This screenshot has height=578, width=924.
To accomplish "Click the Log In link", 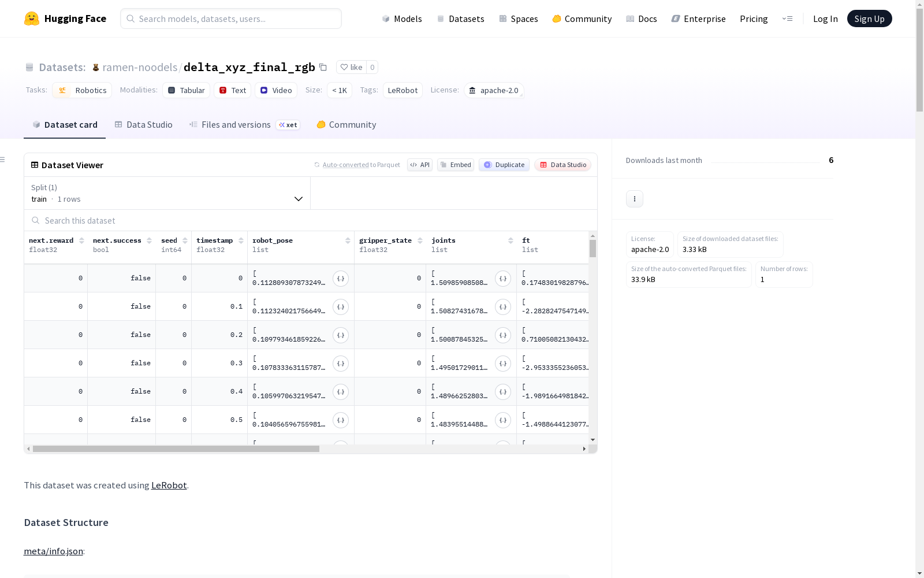I will (x=825, y=18).
